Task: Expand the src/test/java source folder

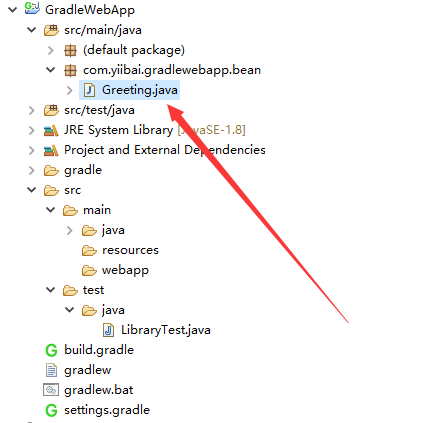Action: tap(32, 110)
